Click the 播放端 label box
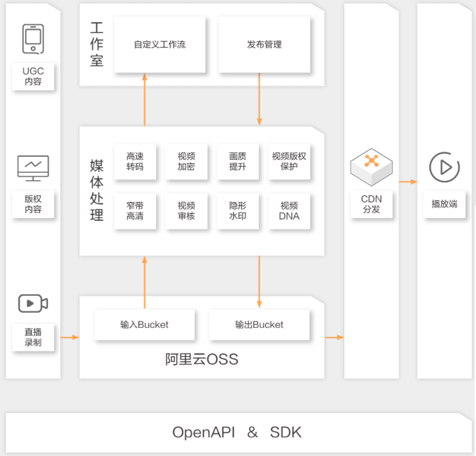The width and height of the screenshot is (476, 456). [444, 204]
